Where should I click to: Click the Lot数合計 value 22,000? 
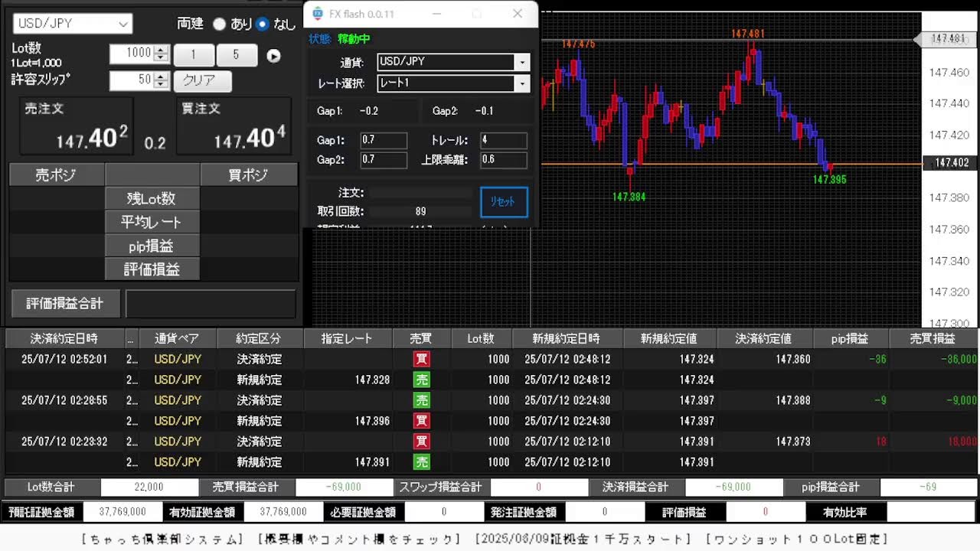[149, 487]
